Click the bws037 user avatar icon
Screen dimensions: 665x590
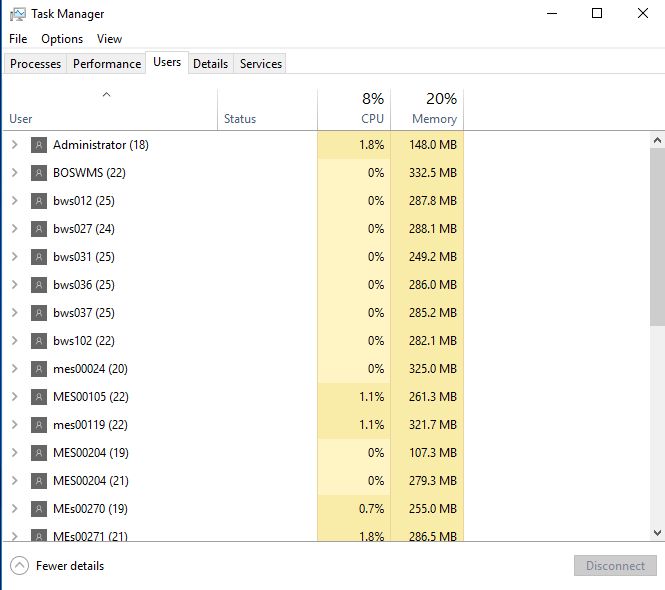[39, 313]
